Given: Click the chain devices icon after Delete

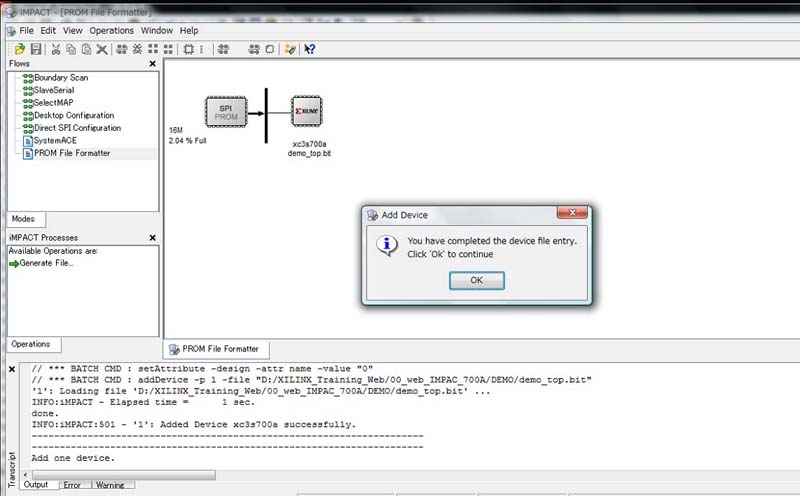Looking at the screenshot, I should tap(121, 49).
